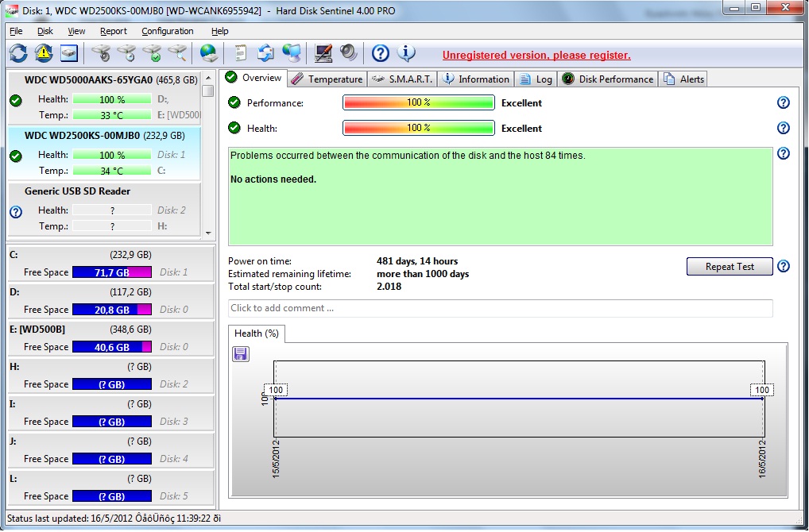The image size is (809, 532).
Task: Click the save icon above the health graph
Action: pos(241,353)
